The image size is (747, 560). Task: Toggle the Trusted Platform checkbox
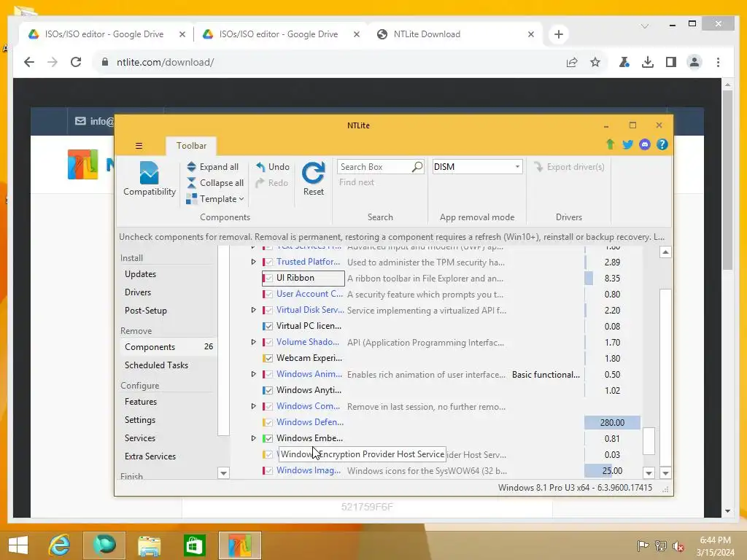pyautogui.click(x=268, y=262)
